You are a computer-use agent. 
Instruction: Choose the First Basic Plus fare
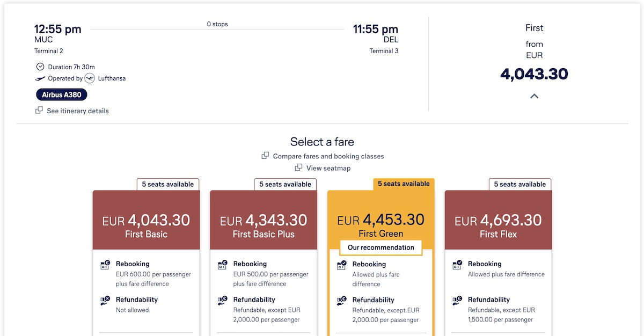click(264, 221)
